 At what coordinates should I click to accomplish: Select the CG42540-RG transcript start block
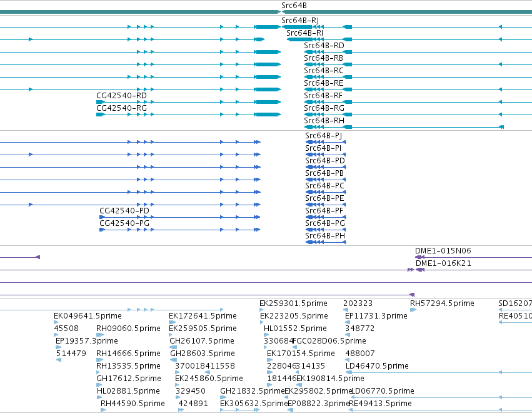click(101, 115)
